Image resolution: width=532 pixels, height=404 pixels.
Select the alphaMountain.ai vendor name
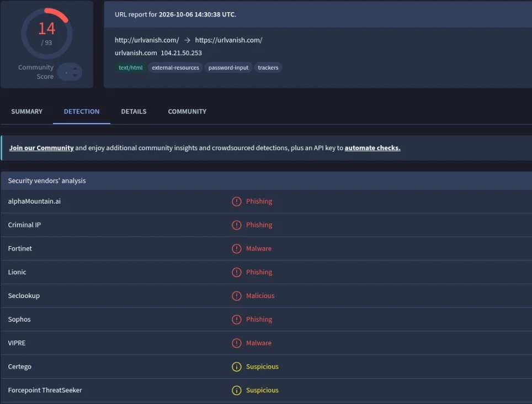tap(34, 201)
